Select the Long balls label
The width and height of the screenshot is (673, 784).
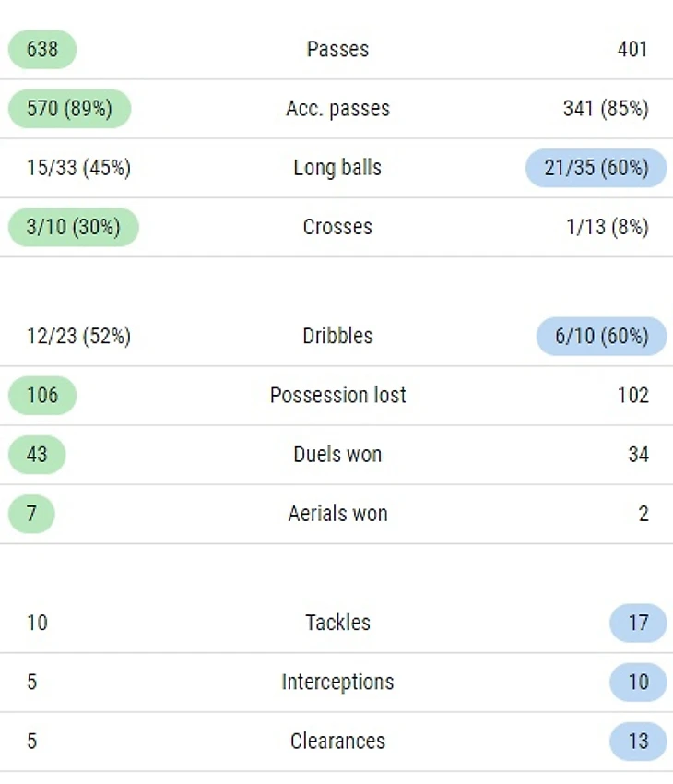pos(337,168)
